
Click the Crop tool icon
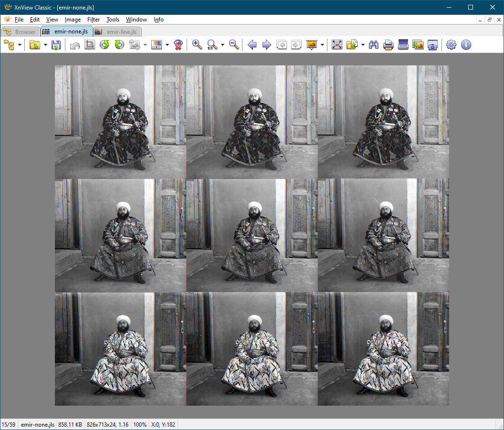point(89,45)
